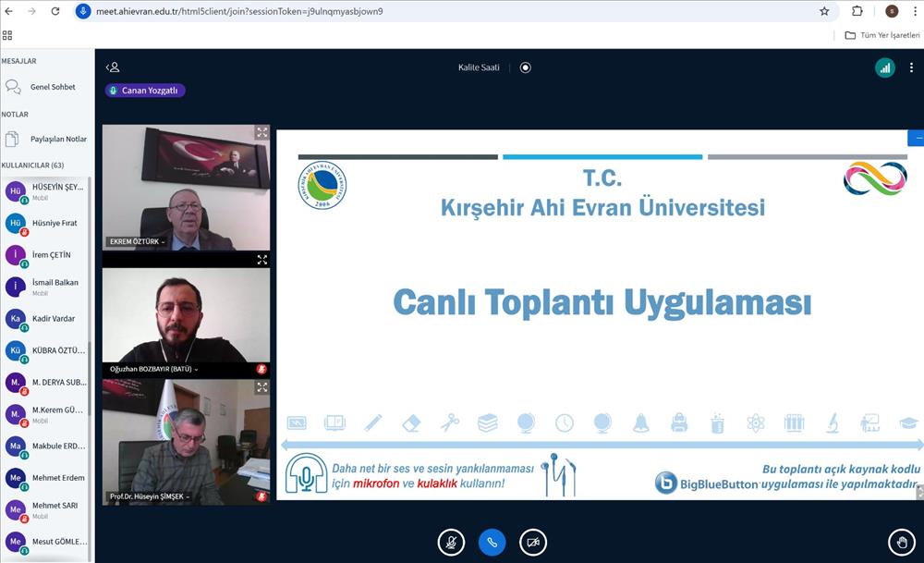Image resolution: width=924 pixels, height=563 pixels.
Task: Open the three-dot options menu
Action: pos(912,67)
